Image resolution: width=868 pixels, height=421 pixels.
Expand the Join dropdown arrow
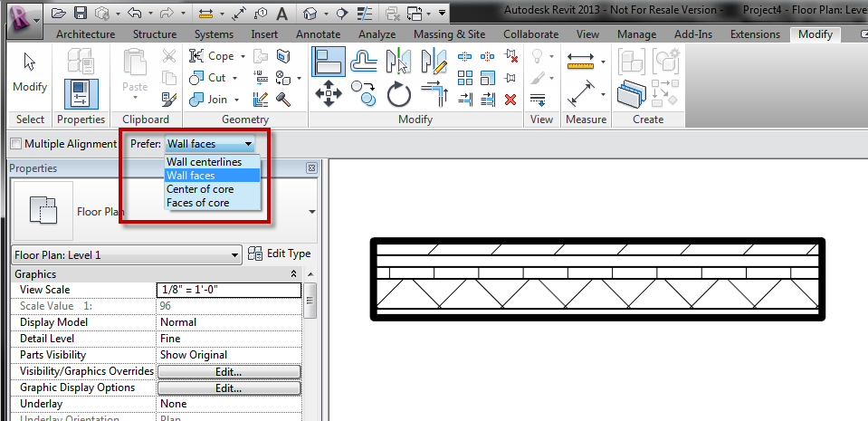click(x=236, y=100)
